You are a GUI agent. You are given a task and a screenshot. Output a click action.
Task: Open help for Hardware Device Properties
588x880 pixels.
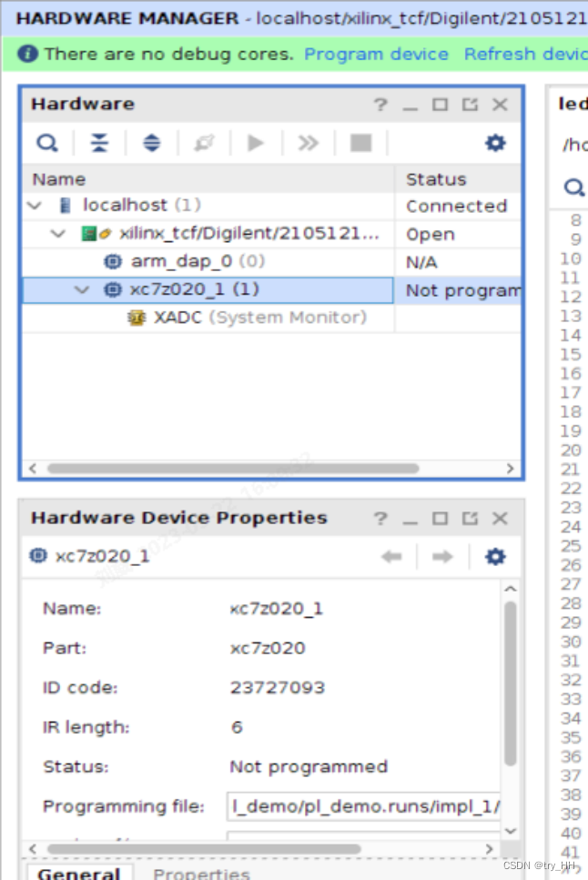tap(380, 518)
